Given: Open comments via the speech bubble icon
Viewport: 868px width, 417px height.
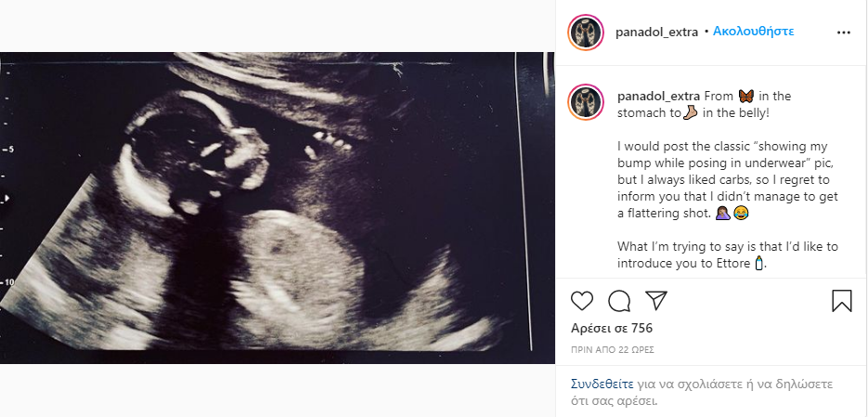Looking at the screenshot, I should click(619, 301).
